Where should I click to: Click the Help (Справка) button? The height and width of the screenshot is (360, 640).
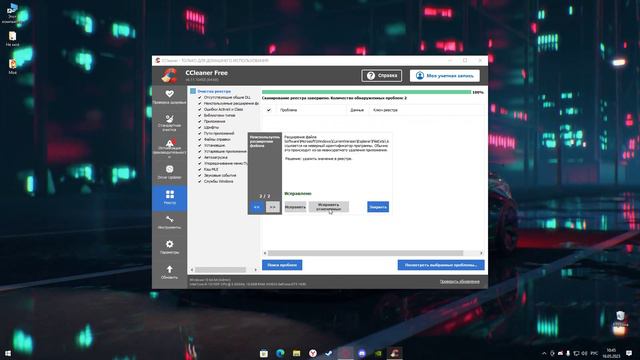click(382, 76)
